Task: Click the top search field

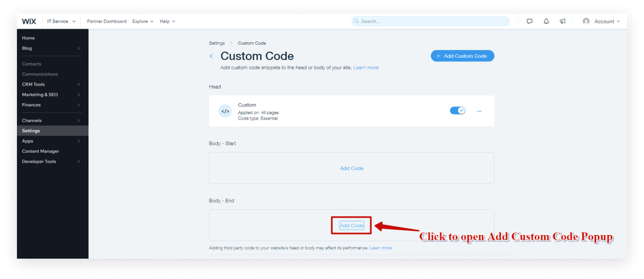Action: tap(430, 21)
